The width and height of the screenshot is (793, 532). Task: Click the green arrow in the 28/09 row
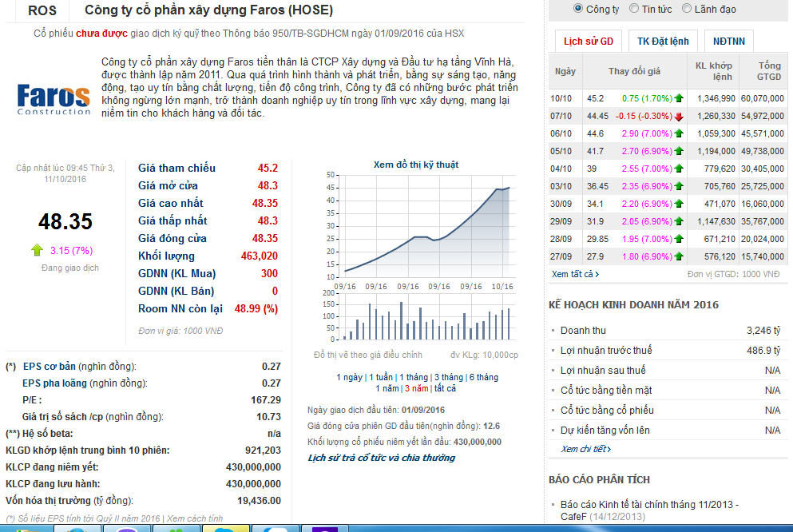(x=679, y=239)
